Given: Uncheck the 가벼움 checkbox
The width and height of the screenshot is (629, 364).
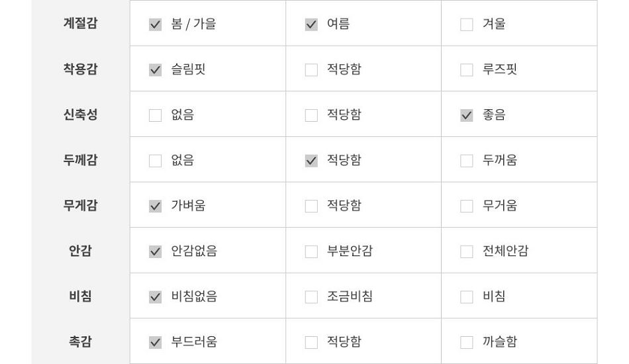Looking at the screenshot, I should [155, 206].
